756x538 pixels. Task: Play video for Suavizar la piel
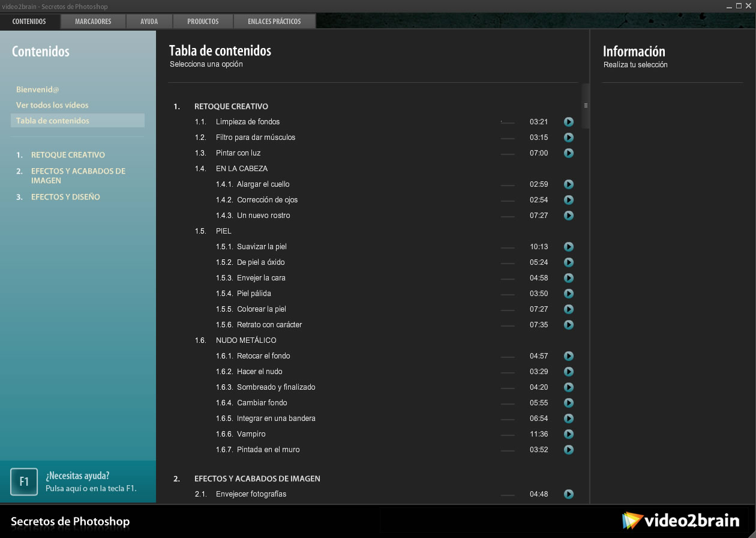[x=569, y=247]
